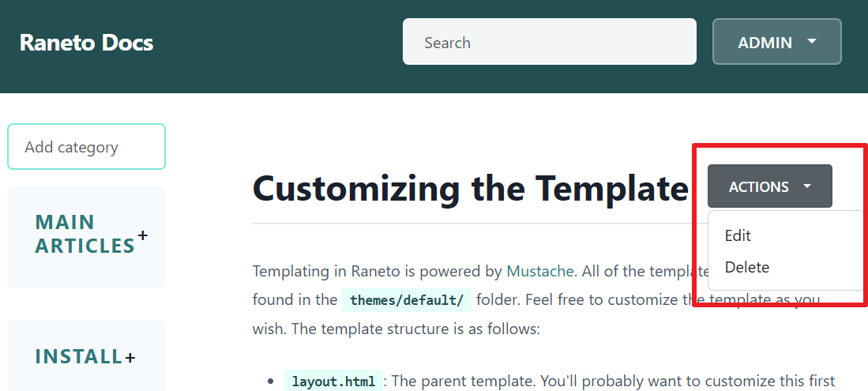Expand the INSTALL category
Viewport: 868px width, 391px height.
[78, 357]
